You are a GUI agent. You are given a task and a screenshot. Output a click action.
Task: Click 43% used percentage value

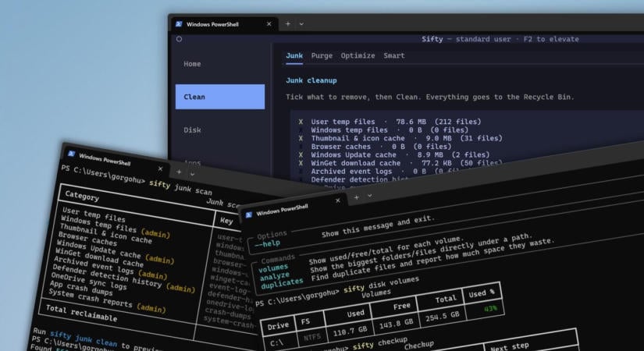pos(490,308)
